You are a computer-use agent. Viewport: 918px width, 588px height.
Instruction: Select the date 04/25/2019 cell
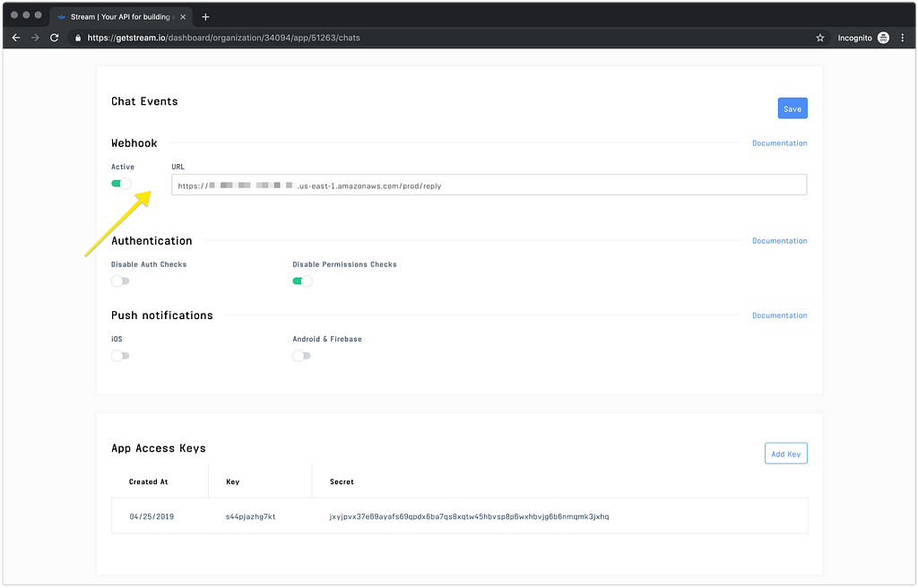(152, 516)
